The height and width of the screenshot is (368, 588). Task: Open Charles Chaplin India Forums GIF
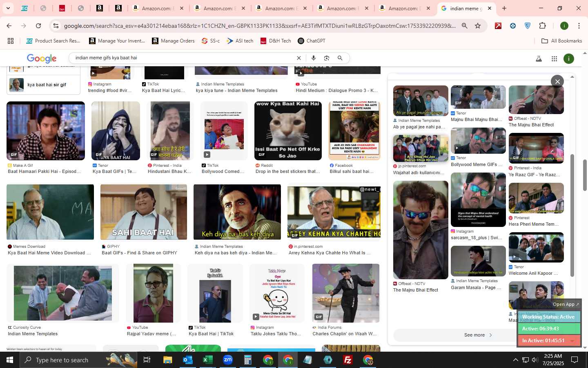point(346,293)
